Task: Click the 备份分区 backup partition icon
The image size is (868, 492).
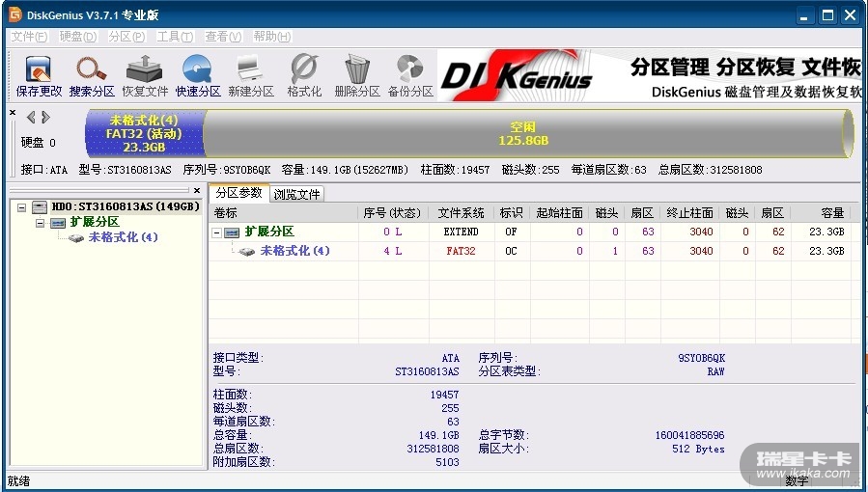Action: click(410, 76)
